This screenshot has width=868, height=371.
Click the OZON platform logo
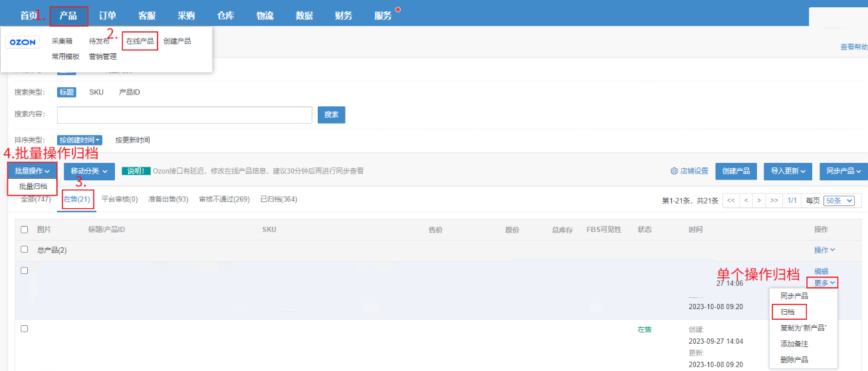23,42
